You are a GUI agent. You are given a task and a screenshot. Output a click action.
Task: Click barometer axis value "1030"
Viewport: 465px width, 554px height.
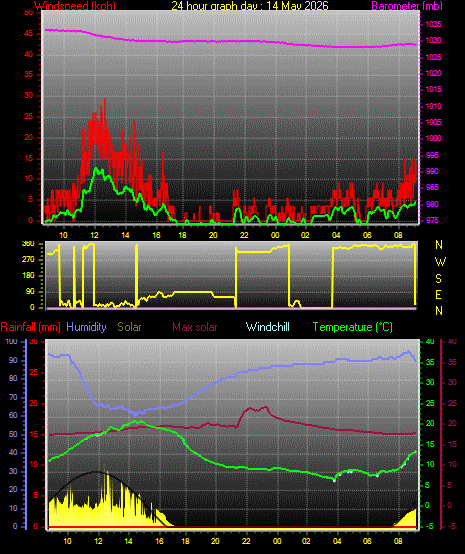(433, 41)
